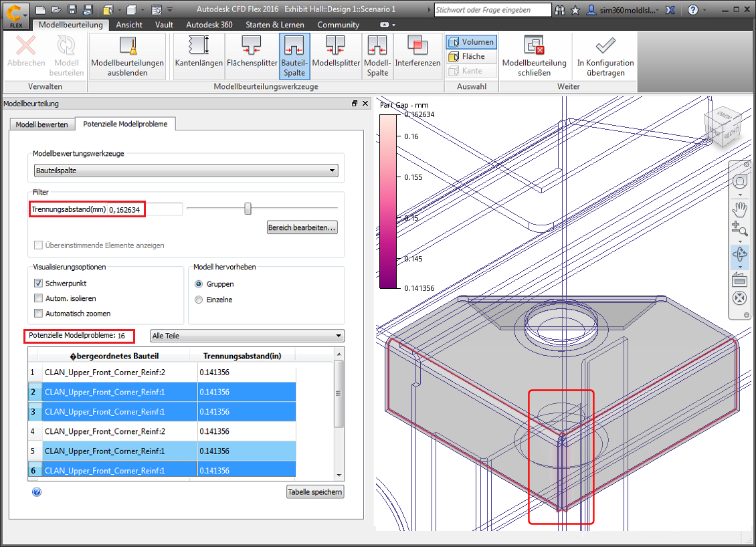756x547 pixels.
Task: Activate the Zoom magnifier tool
Action: 739,229
